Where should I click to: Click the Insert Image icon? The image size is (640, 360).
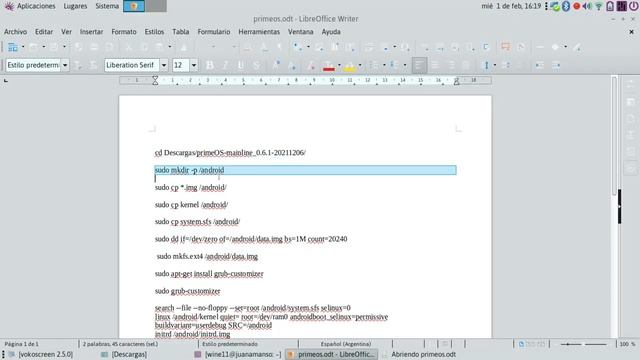coord(319,47)
